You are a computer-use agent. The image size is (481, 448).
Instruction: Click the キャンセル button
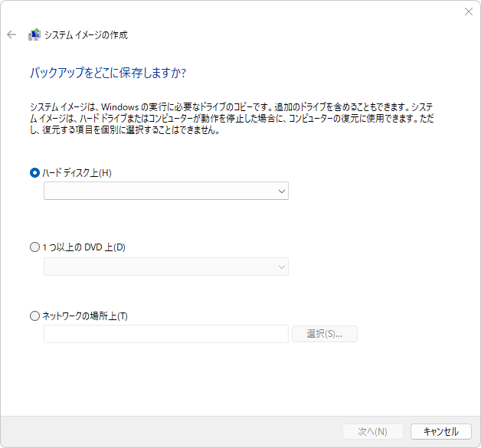tap(441, 431)
